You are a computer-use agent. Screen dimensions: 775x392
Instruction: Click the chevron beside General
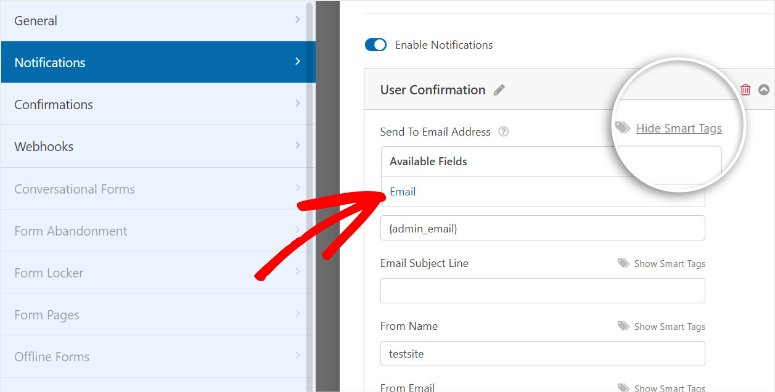click(x=298, y=20)
